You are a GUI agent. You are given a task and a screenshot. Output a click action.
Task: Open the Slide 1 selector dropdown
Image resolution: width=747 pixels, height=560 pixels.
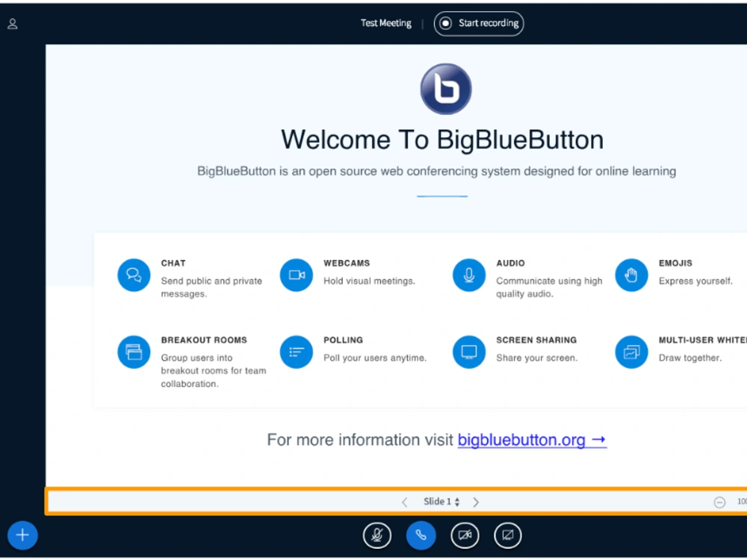coord(441,502)
